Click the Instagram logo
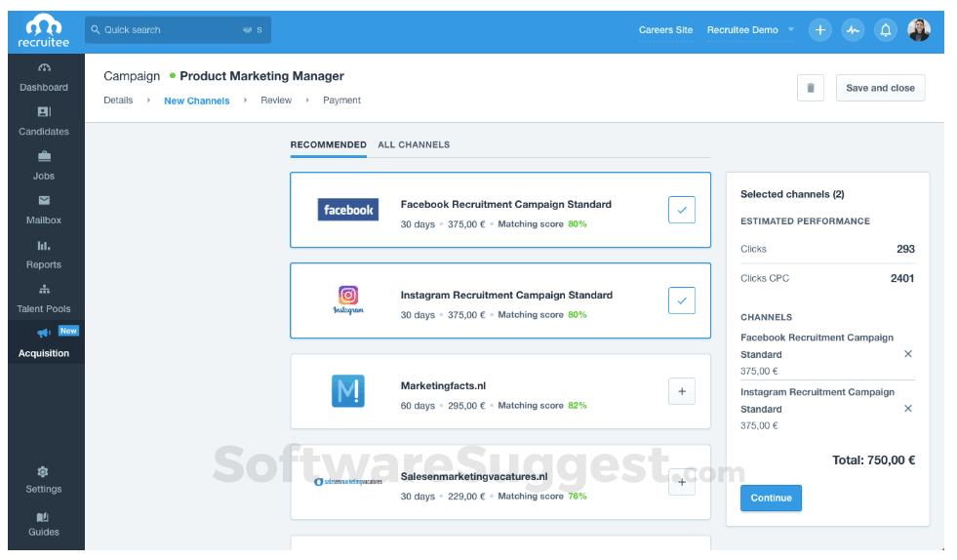The image size is (957, 560). coord(348,300)
